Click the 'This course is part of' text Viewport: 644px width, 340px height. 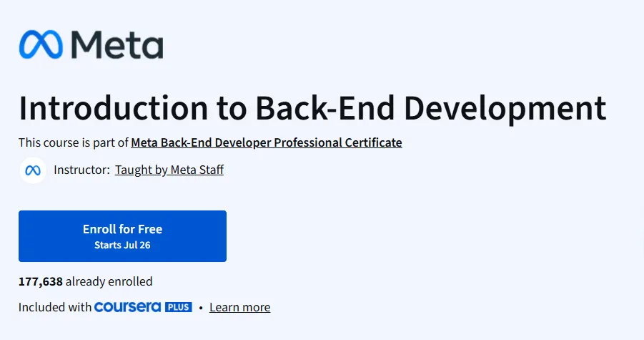pos(74,142)
